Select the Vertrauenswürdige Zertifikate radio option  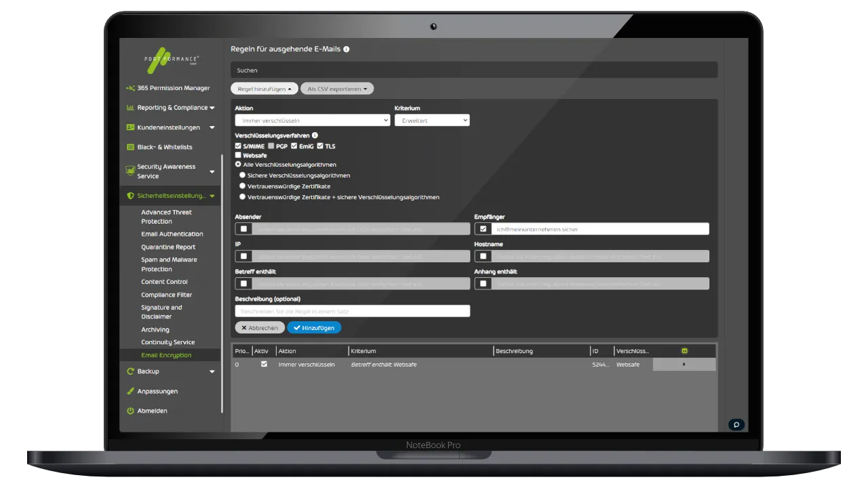pyautogui.click(x=243, y=186)
